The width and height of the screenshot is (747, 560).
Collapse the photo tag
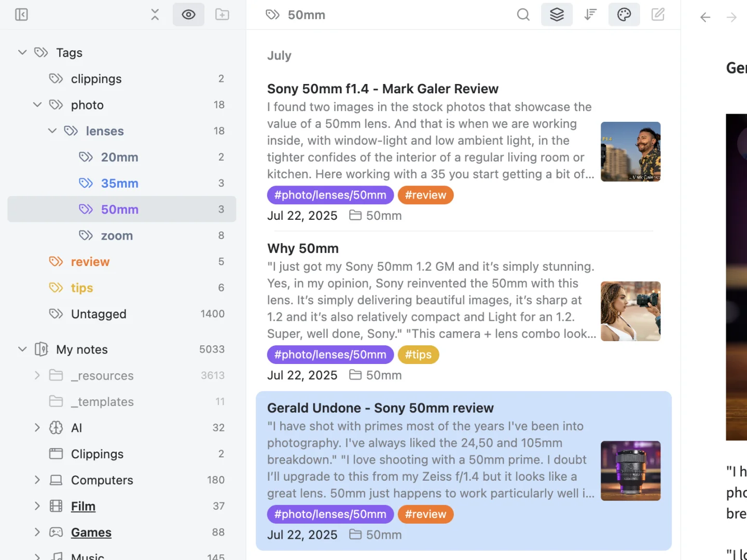(37, 105)
